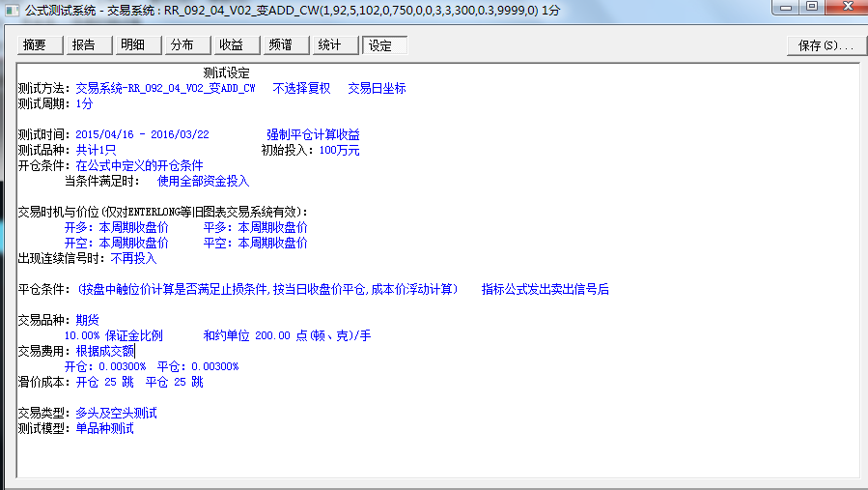The image size is (868, 490).
Task: Click the 交易日坐标 setting text
Action: tap(377, 88)
